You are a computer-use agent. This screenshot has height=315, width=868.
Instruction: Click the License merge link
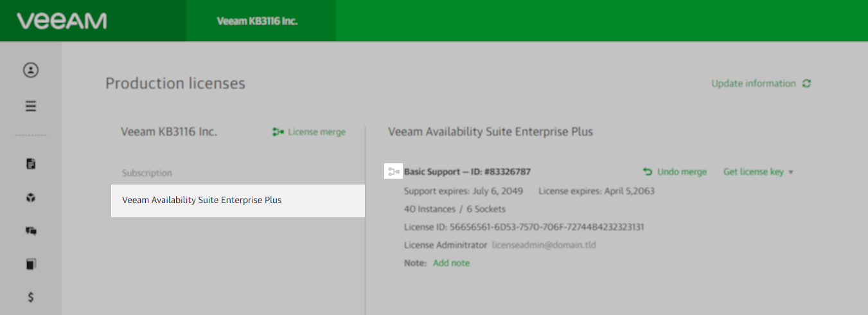coord(317,132)
